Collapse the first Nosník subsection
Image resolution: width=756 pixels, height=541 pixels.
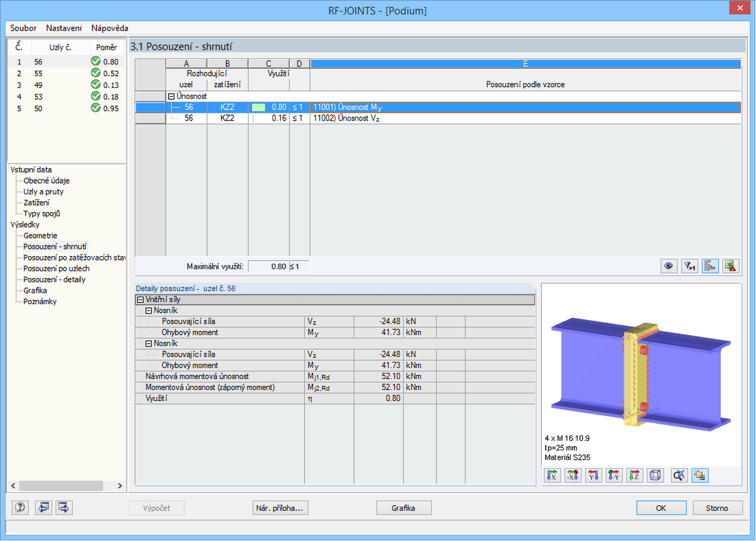(x=149, y=310)
